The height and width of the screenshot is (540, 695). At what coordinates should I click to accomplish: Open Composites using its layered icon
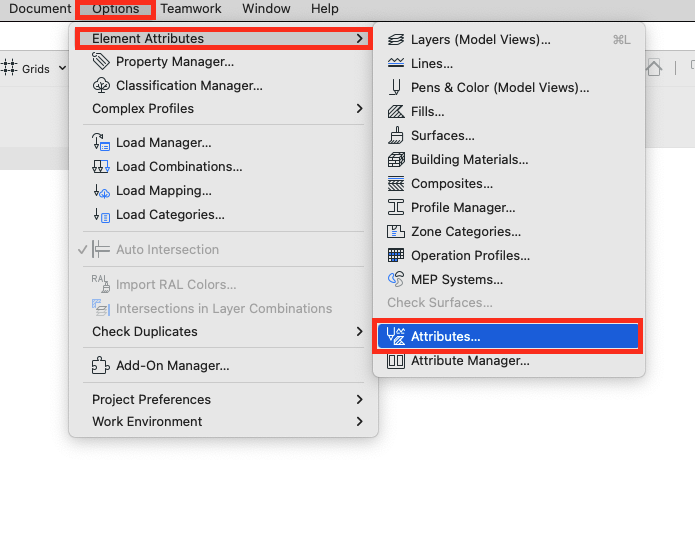tap(396, 183)
